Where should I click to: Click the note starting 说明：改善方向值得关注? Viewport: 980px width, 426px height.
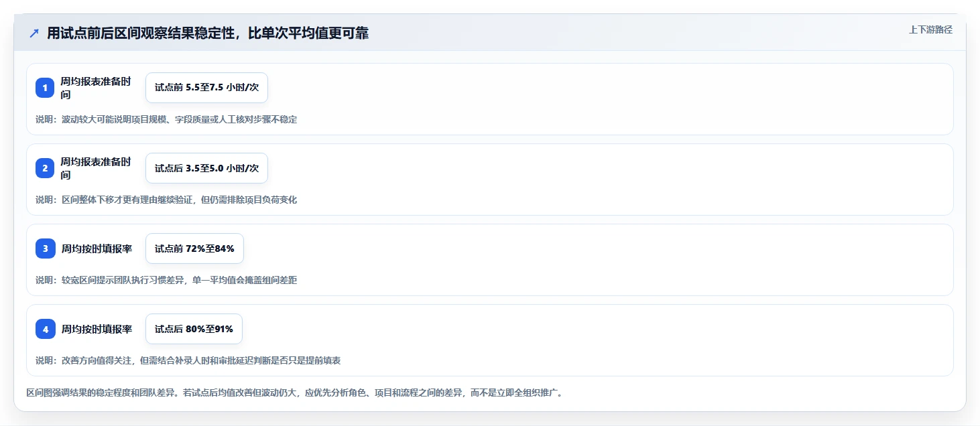(x=188, y=360)
